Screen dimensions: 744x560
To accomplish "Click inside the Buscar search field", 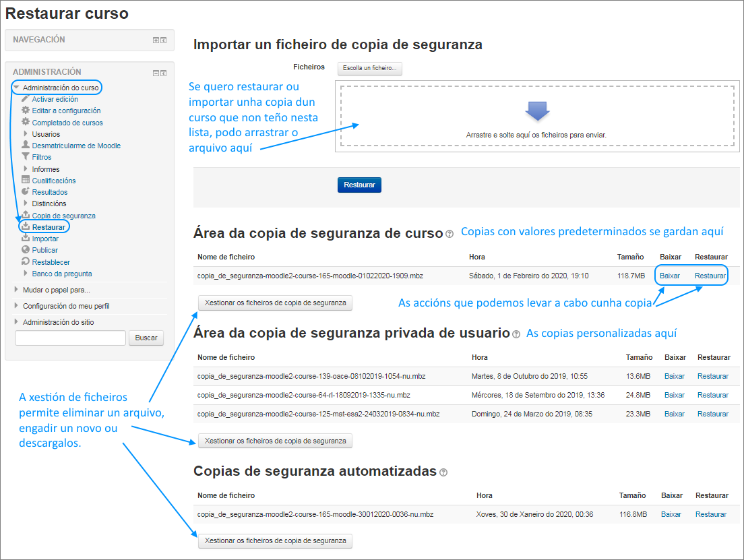I will pos(70,338).
